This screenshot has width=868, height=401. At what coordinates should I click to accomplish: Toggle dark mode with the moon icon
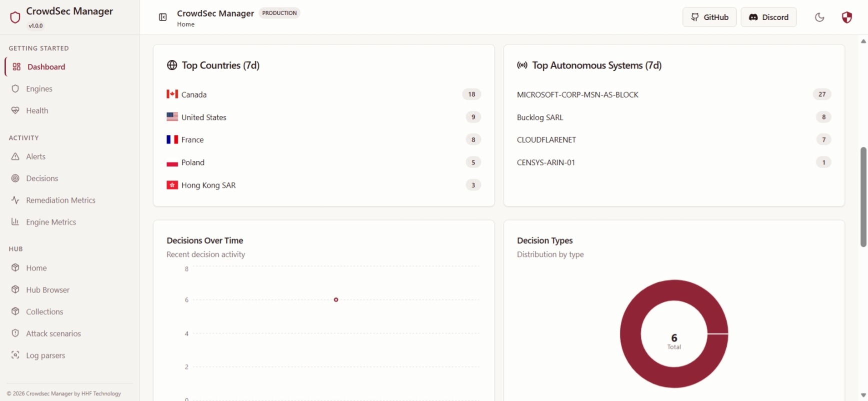point(819,17)
